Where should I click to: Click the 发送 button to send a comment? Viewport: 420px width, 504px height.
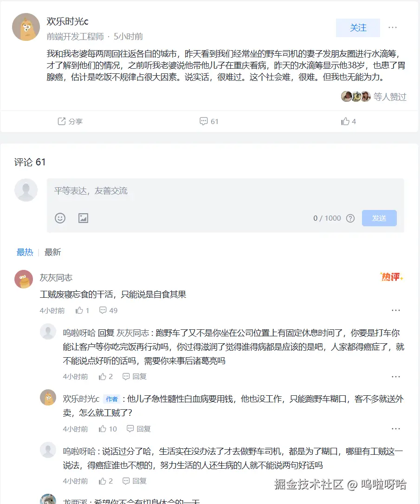[379, 218]
